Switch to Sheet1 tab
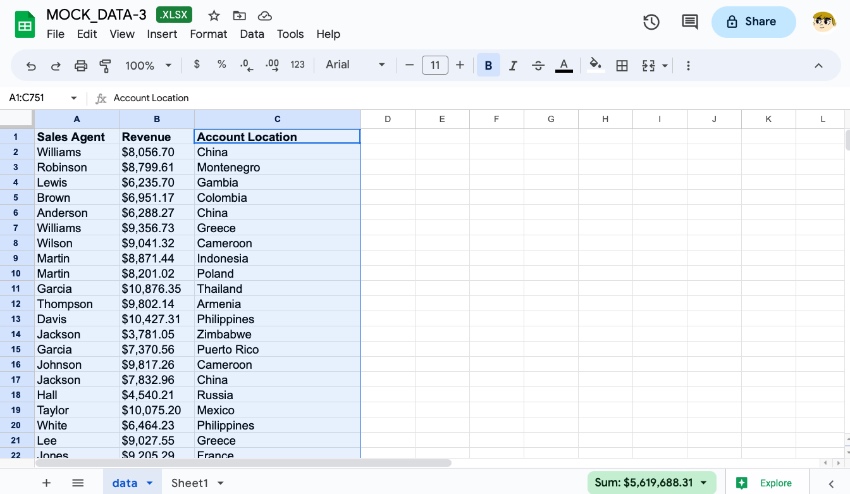This screenshot has height=494, width=850. pyautogui.click(x=189, y=483)
